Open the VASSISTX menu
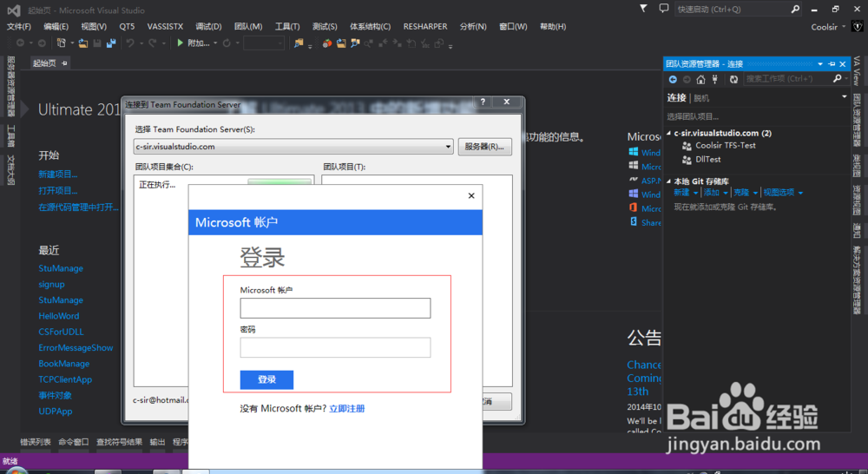 pyautogui.click(x=165, y=27)
